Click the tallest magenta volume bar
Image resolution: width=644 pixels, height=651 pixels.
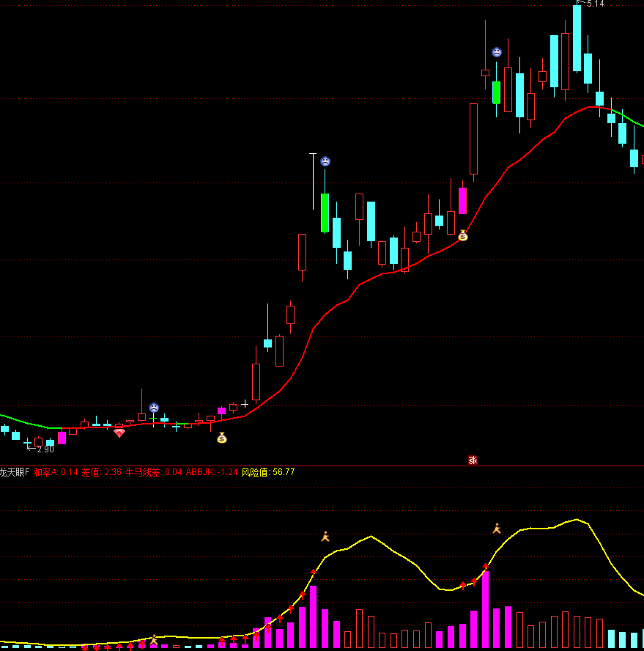pyautogui.click(x=485, y=609)
